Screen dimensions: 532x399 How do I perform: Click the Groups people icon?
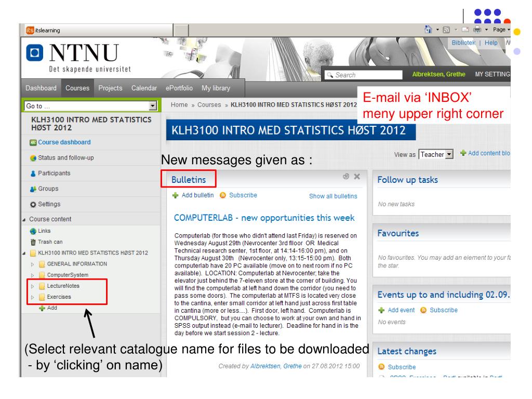tap(33, 189)
